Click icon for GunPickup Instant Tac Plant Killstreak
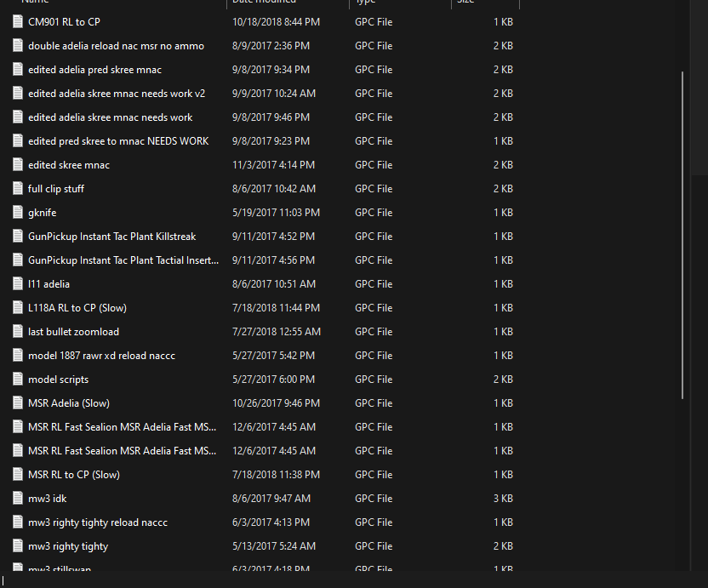The image size is (708, 588). click(18, 237)
